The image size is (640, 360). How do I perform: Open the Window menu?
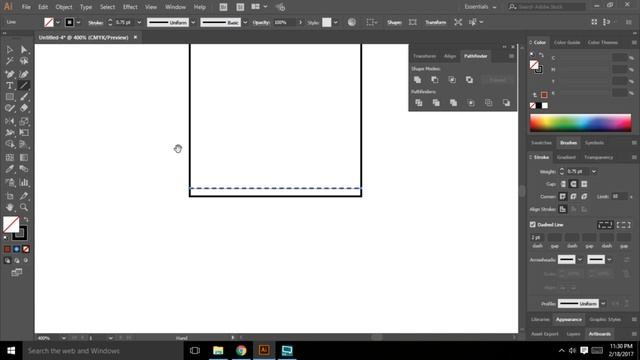pos(176,7)
